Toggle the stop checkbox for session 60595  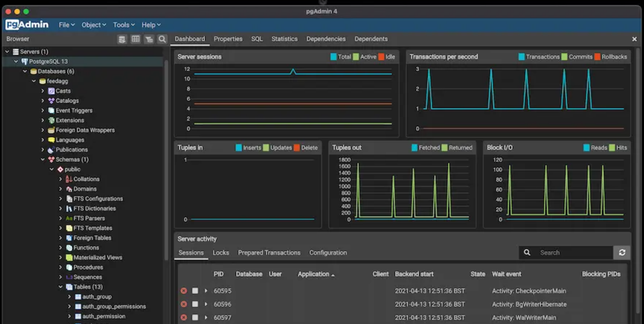click(195, 291)
